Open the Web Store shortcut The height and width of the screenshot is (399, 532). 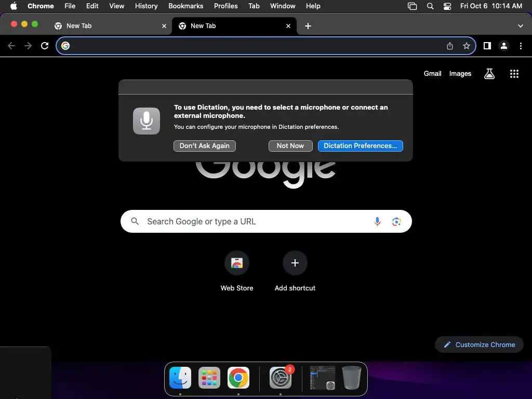(x=237, y=271)
